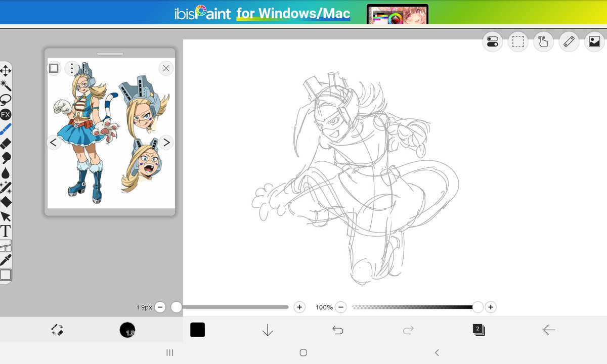Select the Eyedropper tool

pos(5,260)
